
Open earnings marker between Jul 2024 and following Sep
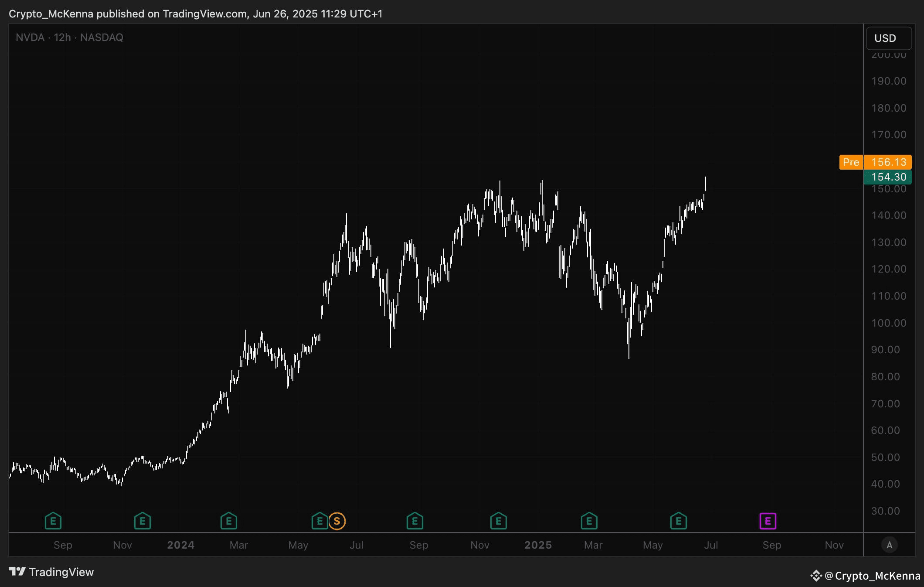pyautogui.click(x=415, y=521)
